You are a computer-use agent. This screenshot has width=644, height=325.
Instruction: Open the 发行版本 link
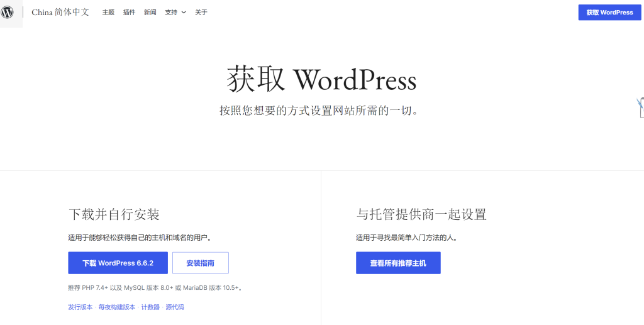pos(80,307)
